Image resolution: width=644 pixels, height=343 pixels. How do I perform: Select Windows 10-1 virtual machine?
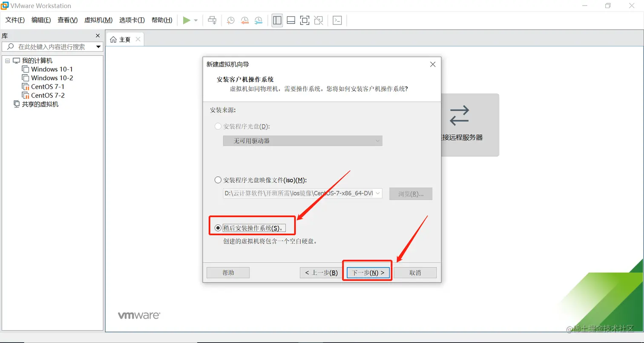52,69
